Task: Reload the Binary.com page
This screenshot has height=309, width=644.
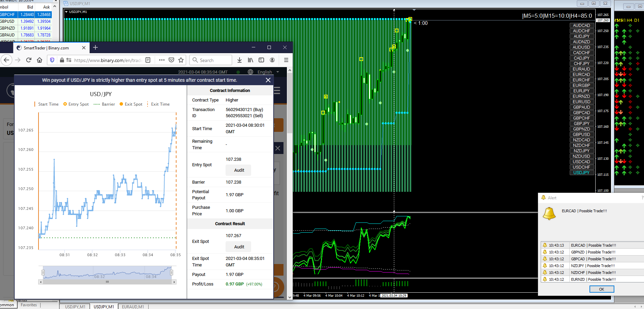Action: coord(29,60)
